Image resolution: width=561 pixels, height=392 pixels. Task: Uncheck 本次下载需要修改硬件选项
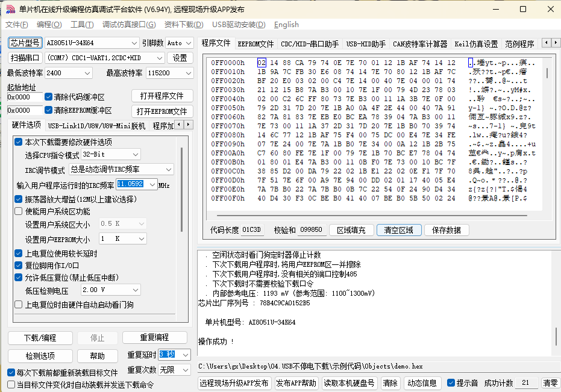click(19, 142)
